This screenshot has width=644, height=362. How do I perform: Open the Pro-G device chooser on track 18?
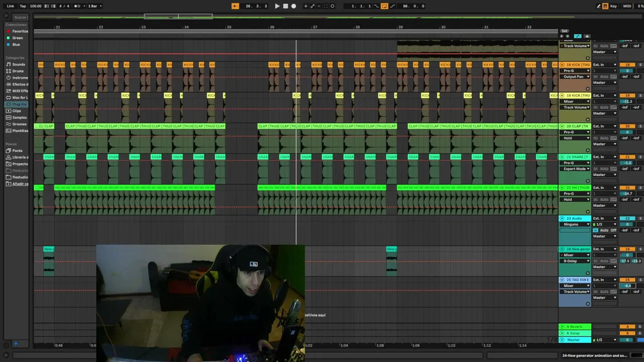coord(576,71)
